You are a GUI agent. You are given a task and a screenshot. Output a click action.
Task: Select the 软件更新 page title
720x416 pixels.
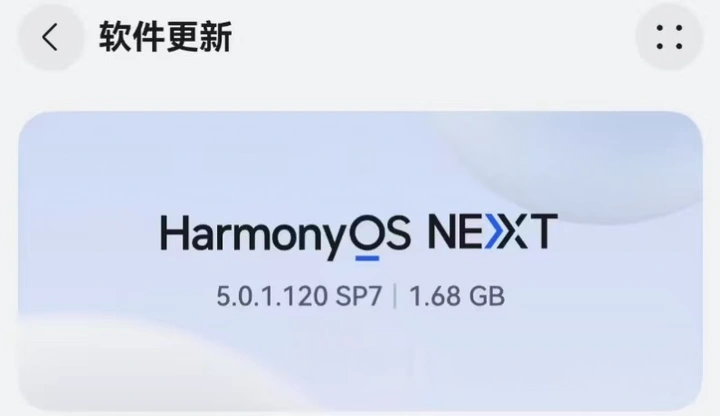(166, 37)
